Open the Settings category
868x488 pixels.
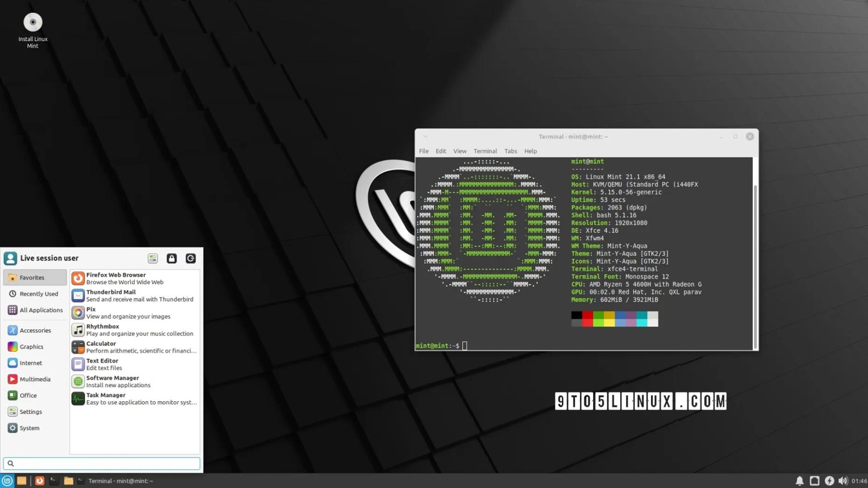coord(35,412)
